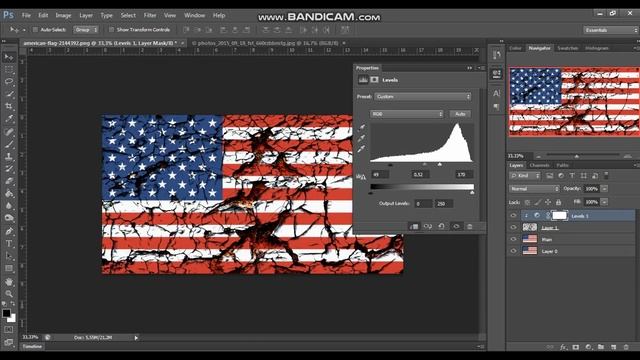Viewport: 640px width, 360px height.
Task: Enable the Auto-Select checkbox
Action: pos(35,30)
